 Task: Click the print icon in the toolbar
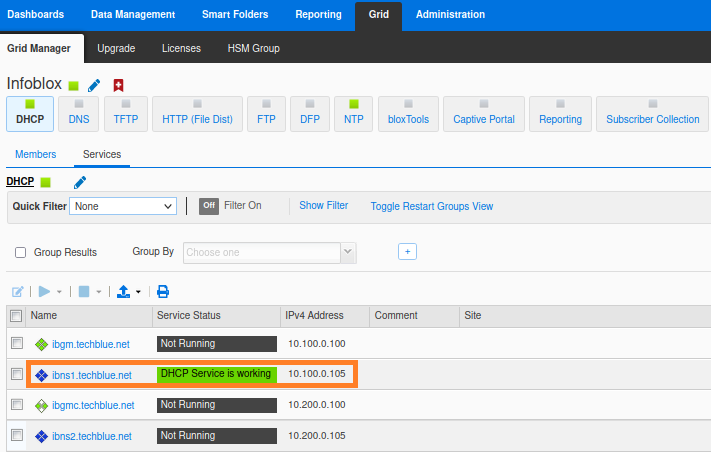[x=163, y=292]
